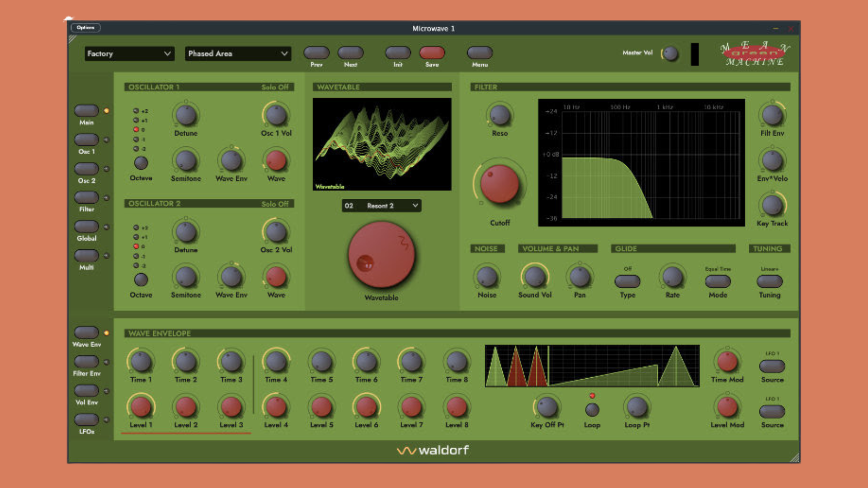The height and width of the screenshot is (488, 868).
Task: Expand the Resont 2 wavetable selector
Action: pos(381,206)
